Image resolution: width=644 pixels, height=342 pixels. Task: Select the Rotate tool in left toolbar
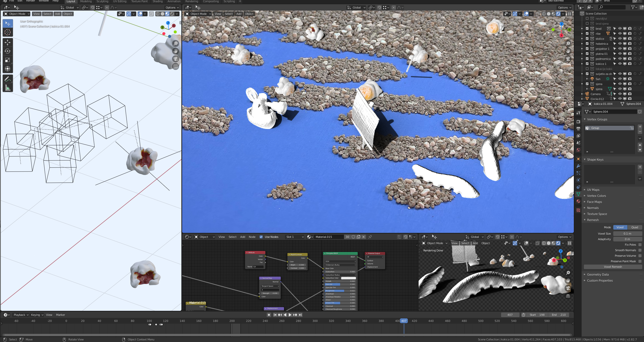point(8,51)
